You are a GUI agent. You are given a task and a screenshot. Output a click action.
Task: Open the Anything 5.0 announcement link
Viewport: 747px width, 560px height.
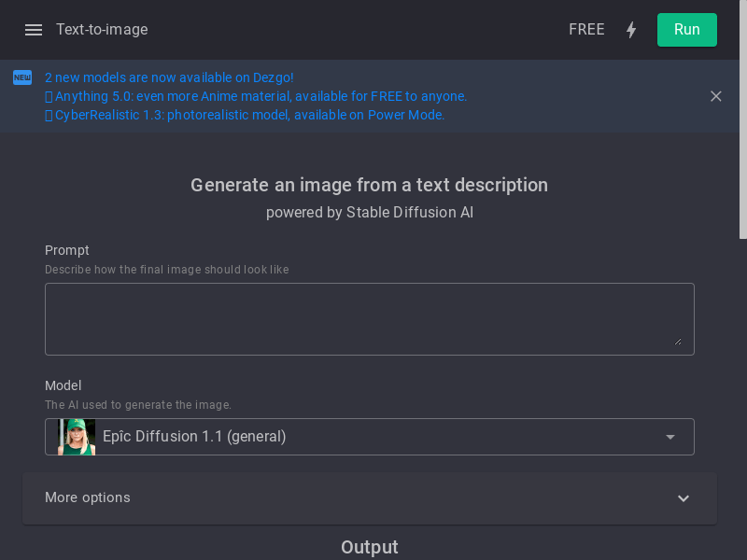pyautogui.click(x=256, y=96)
